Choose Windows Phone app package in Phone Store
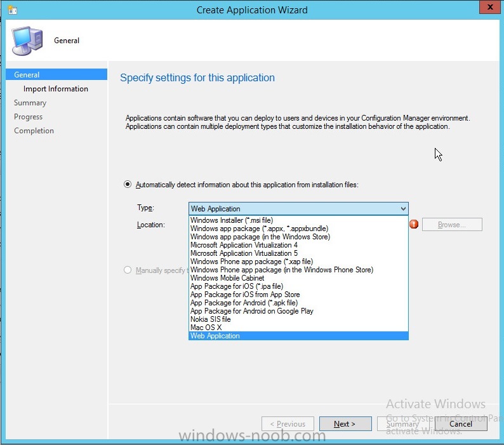The image size is (504, 445). [298, 270]
